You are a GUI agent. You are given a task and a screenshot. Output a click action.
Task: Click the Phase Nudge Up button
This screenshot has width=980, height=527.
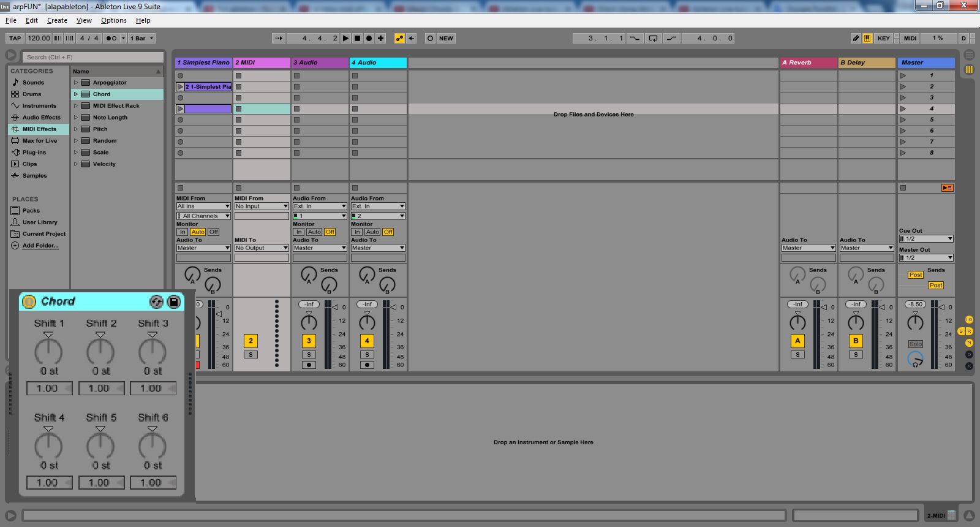[x=70, y=38]
